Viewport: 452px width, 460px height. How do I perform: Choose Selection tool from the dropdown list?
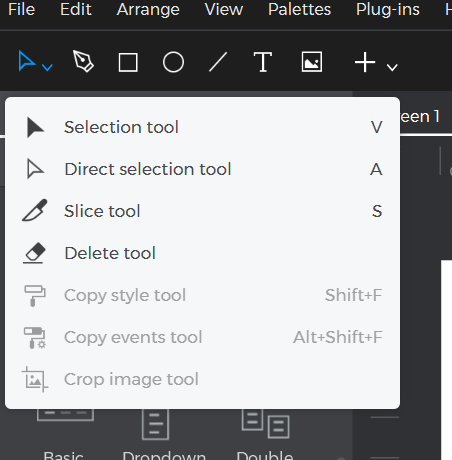tap(202, 127)
